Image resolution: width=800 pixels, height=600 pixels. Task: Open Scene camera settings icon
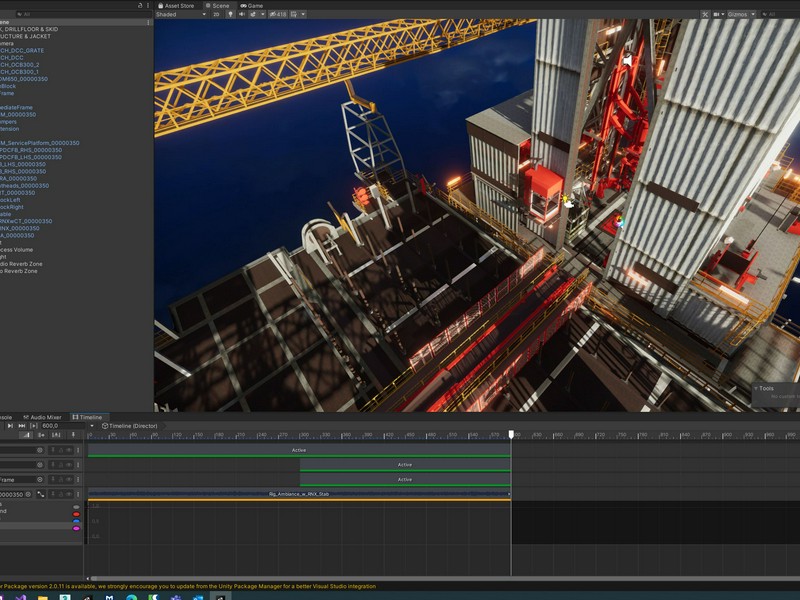716,14
